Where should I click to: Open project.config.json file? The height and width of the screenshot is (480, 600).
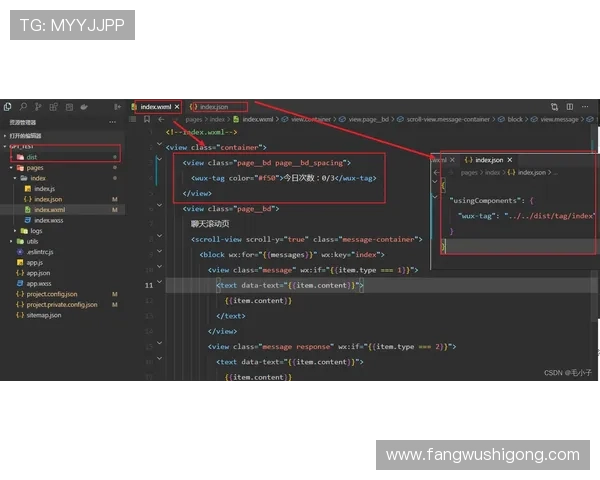click(x=55, y=294)
